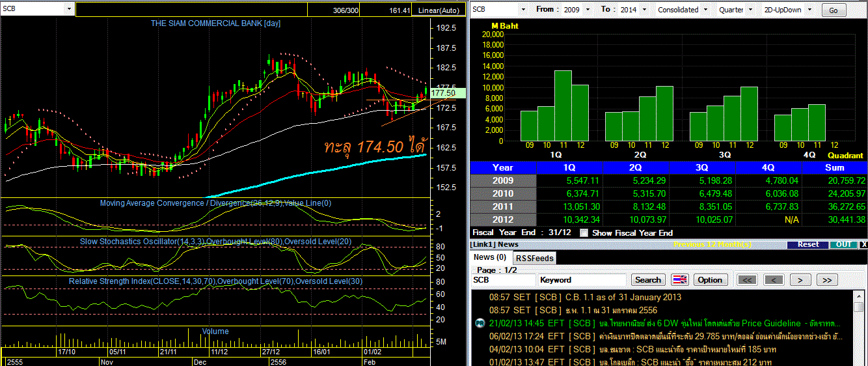
Task: Click the 2Q column header in table
Action: [x=635, y=167]
